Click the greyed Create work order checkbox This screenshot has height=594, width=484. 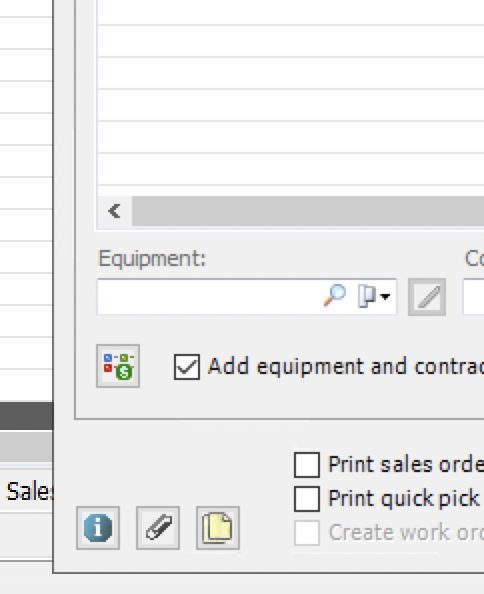[x=307, y=533]
